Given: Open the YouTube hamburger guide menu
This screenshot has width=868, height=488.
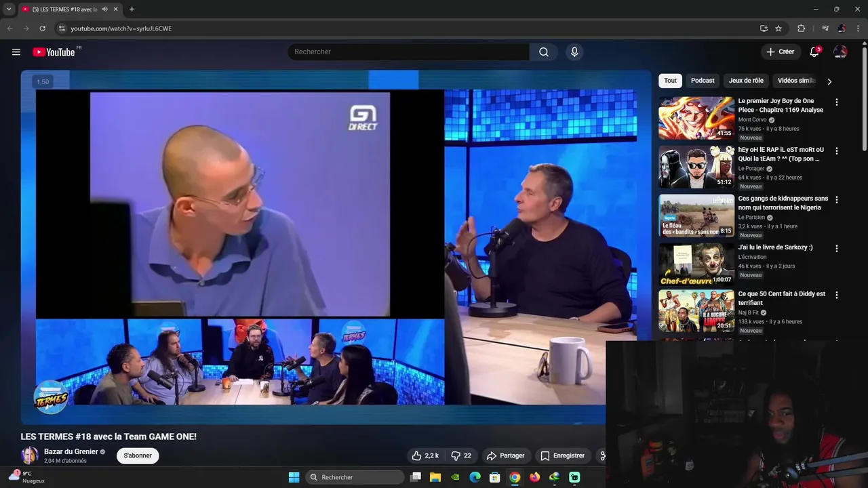Looking at the screenshot, I should [16, 52].
